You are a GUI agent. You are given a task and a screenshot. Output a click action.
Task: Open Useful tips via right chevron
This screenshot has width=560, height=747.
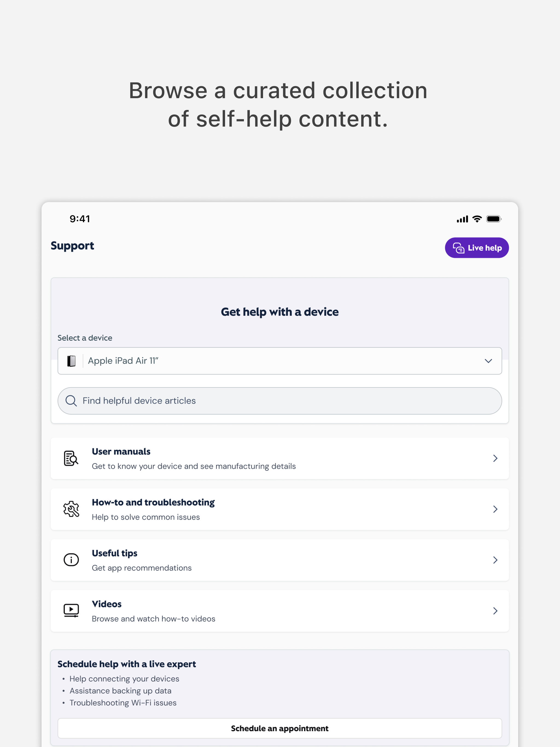point(495,560)
